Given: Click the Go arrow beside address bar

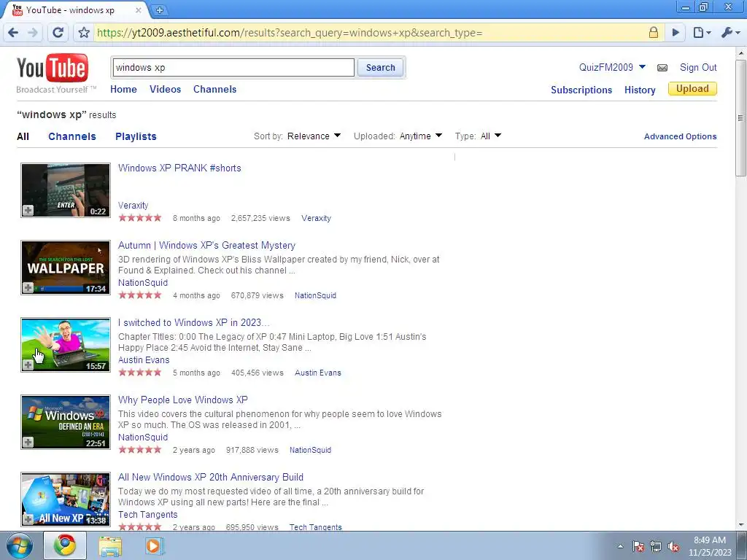Looking at the screenshot, I should [x=676, y=33].
